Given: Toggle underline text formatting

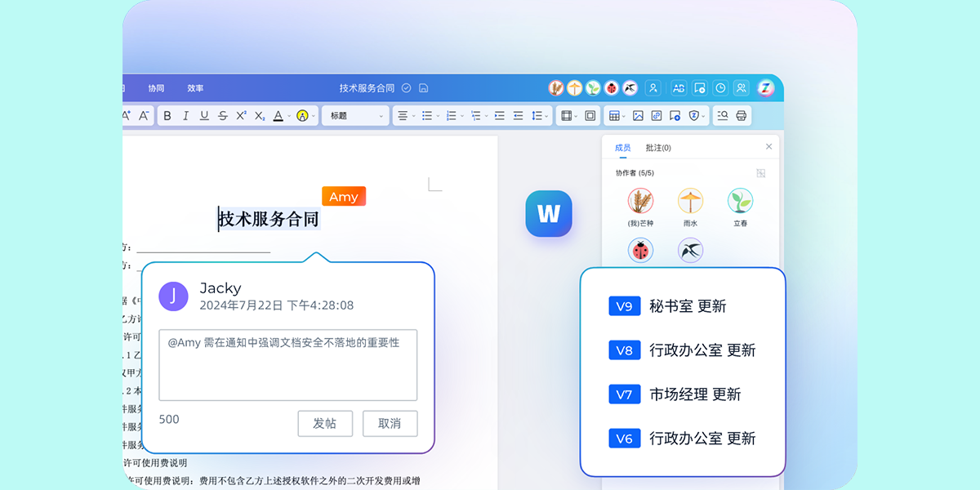Looking at the screenshot, I should [204, 116].
